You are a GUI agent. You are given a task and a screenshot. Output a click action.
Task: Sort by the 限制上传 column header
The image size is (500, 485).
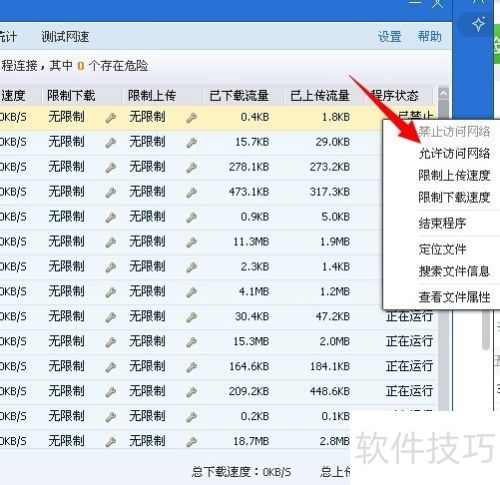click(152, 96)
